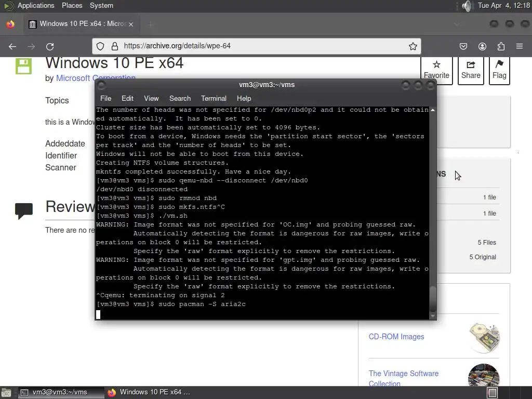The height and width of the screenshot is (399, 532).
Task: Click the Favorite star button
Action: [x=436, y=70]
